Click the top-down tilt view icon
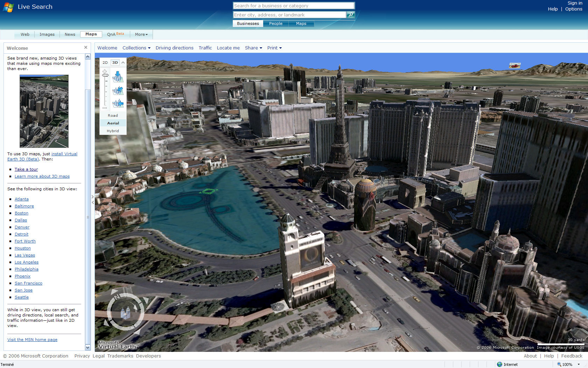 (x=118, y=77)
